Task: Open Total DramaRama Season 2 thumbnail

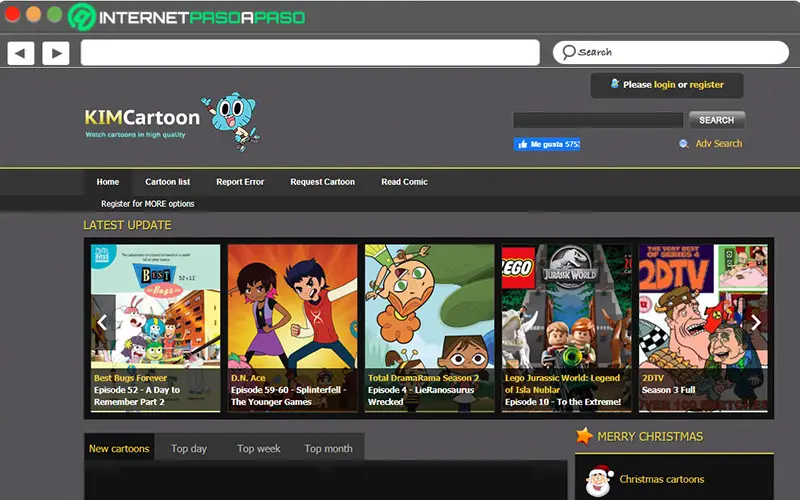Action: (x=430, y=328)
